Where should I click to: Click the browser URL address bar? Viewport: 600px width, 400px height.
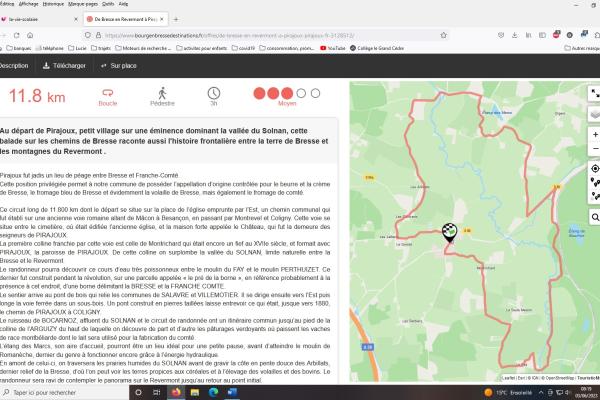300,33
